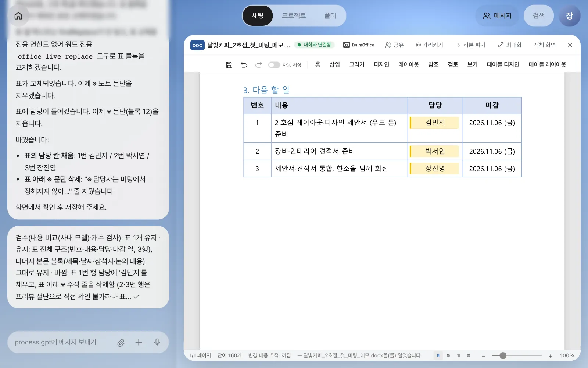Open the plus menu in message box
The height and width of the screenshot is (368, 588).
click(x=139, y=342)
